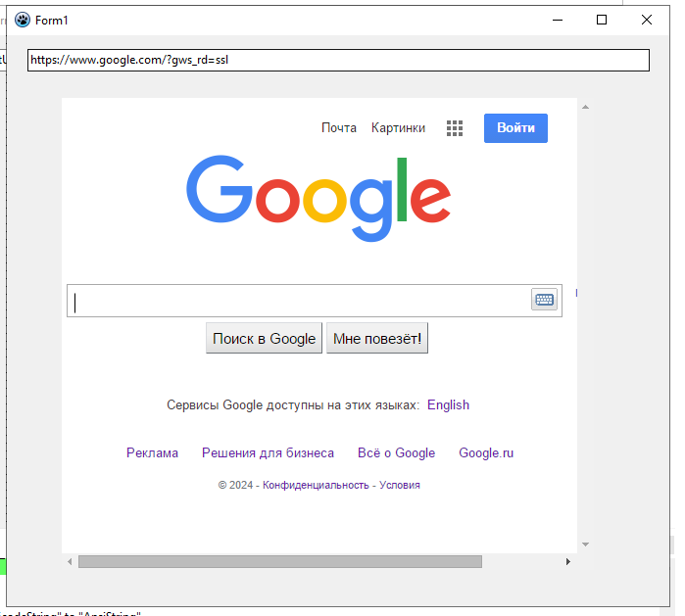The width and height of the screenshot is (685, 616).
Task: Click the scroll down arrow
Action: 585,544
